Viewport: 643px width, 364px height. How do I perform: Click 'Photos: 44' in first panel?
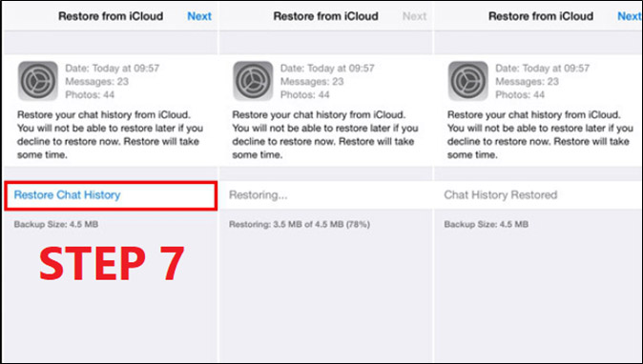pos(90,95)
